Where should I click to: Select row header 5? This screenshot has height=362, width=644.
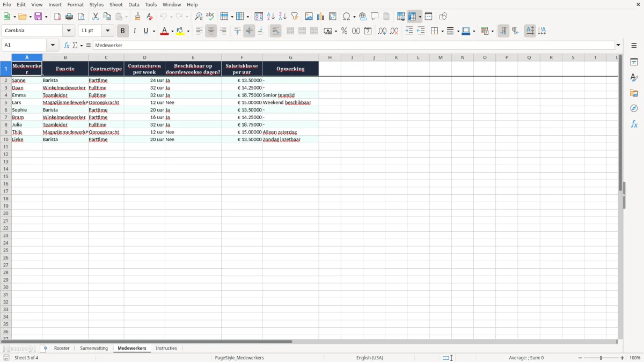(x=5, y=102)
